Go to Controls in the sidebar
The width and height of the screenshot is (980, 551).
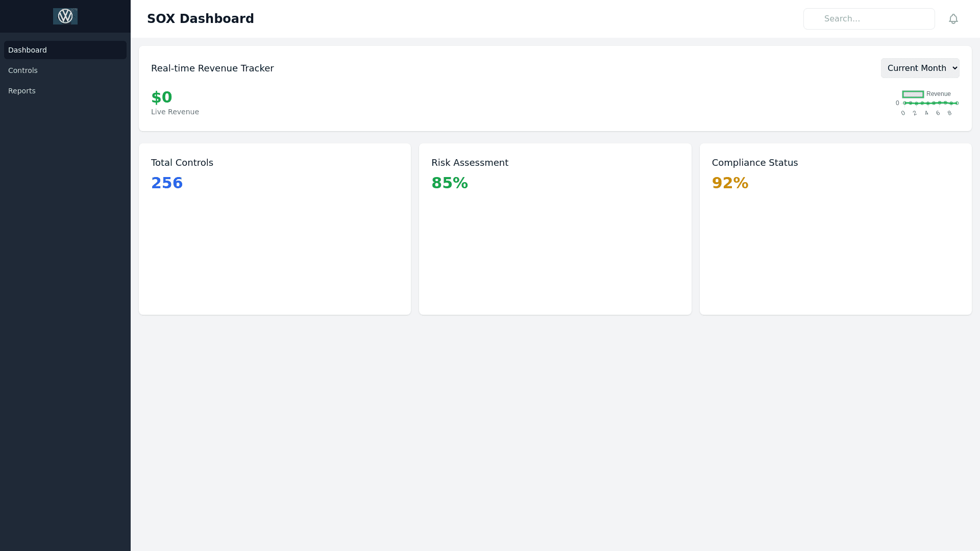(x=23, y=70)
